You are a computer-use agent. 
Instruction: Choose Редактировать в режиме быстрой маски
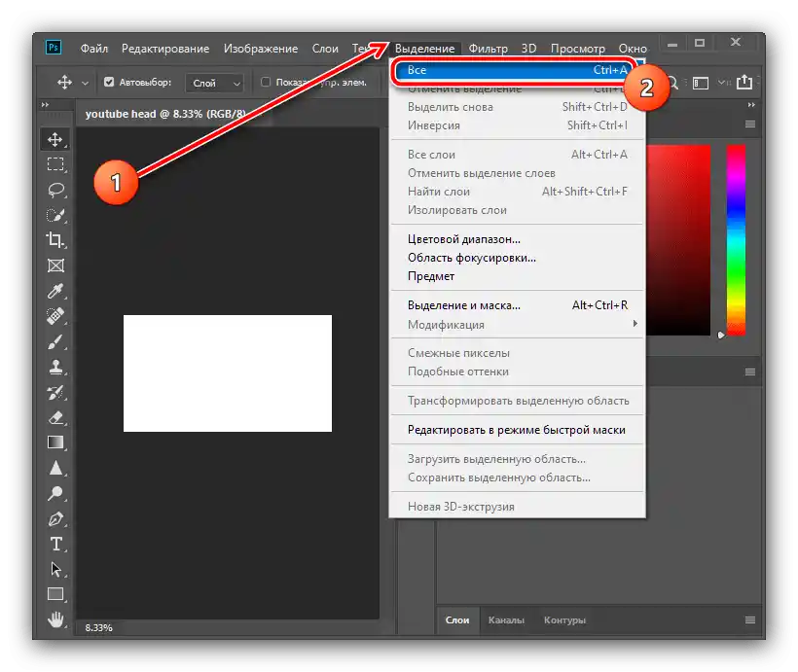click(517, 430)
